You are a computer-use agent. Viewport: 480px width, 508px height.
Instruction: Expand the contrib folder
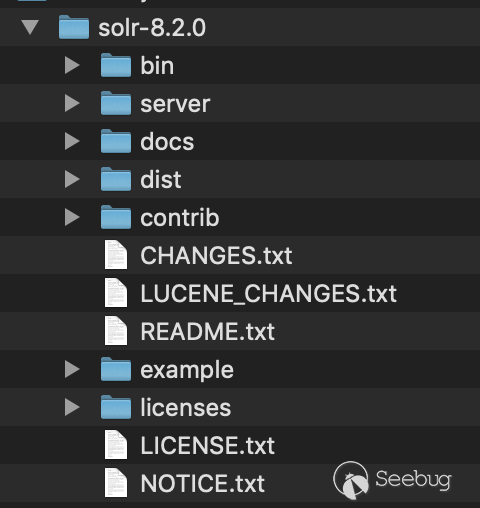click(x=72, y=217)
